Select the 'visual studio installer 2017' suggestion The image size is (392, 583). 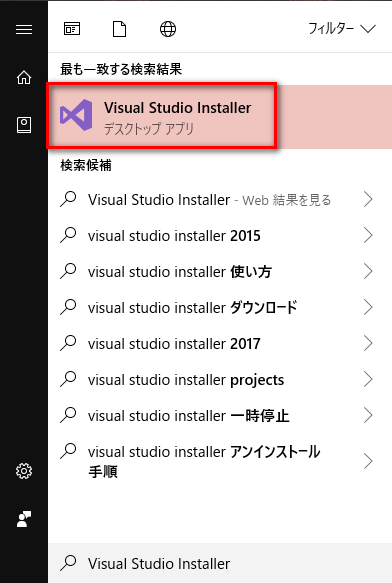click(x=219, y=344)
